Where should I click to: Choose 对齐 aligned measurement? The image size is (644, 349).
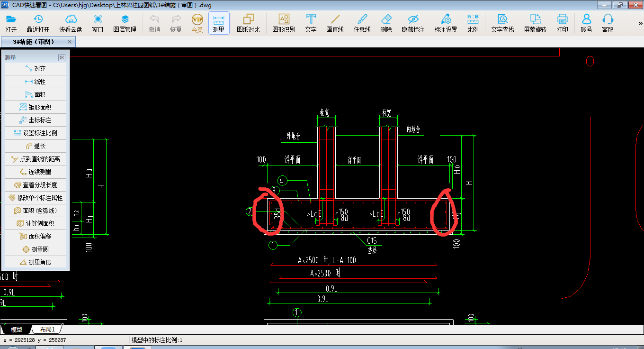pyautogui.click(x=36, y=69)
